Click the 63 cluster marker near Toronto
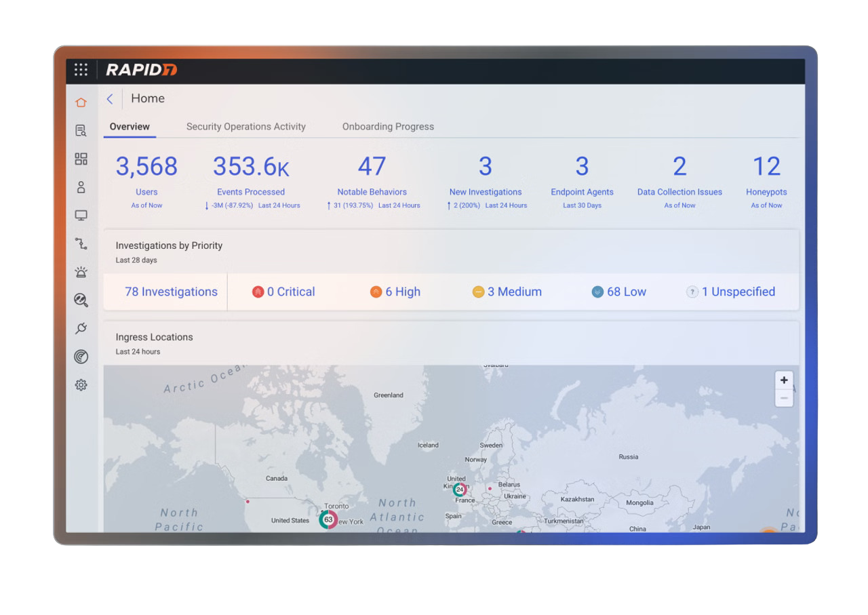 point(328,520)
